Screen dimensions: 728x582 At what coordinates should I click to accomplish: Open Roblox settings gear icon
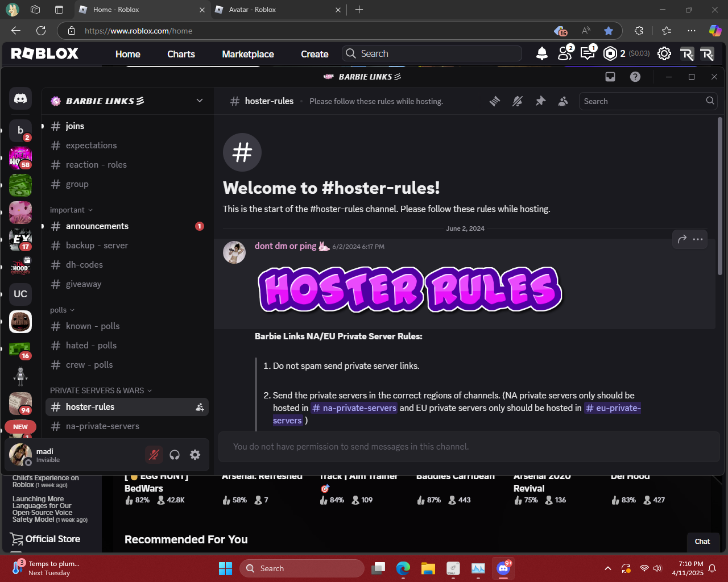tap(664, 53)
